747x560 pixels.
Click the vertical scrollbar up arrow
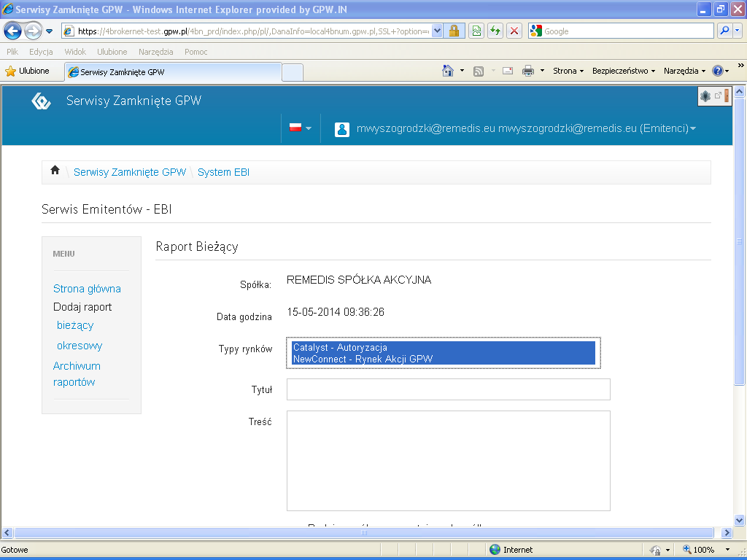(x=740, y=91)
